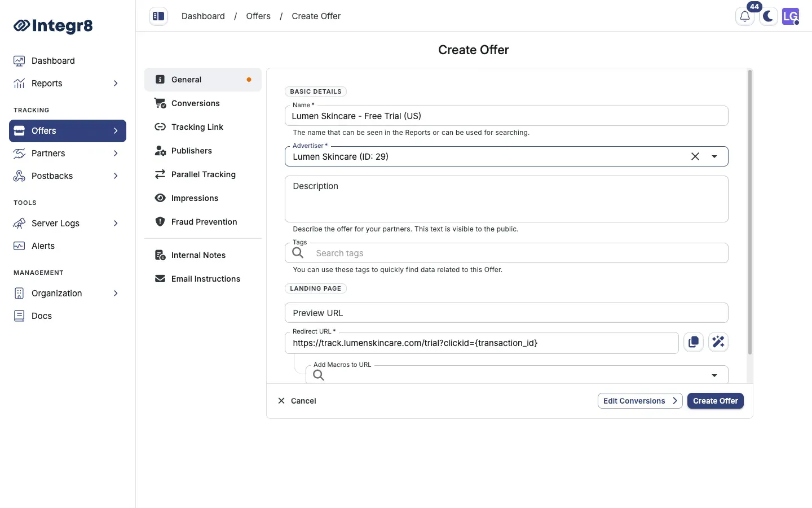Toggle dark mode moon icon
The width and height of the screenshot is (812, 508).
[x=768, y=16]
